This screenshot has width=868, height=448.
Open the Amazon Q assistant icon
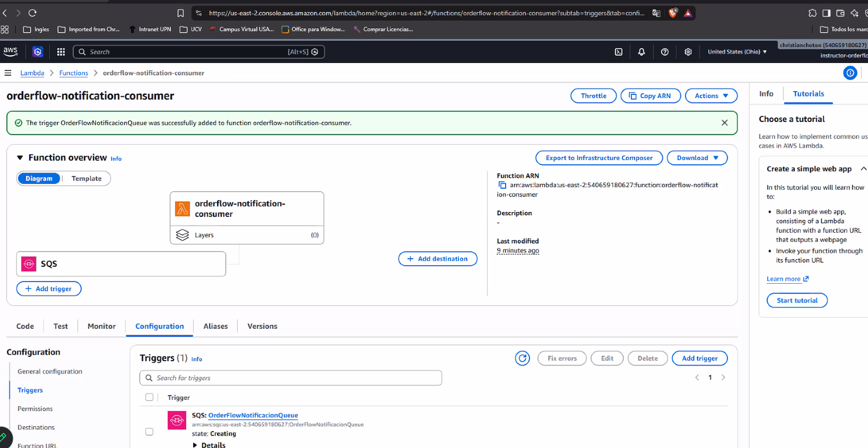coord(37,52)
